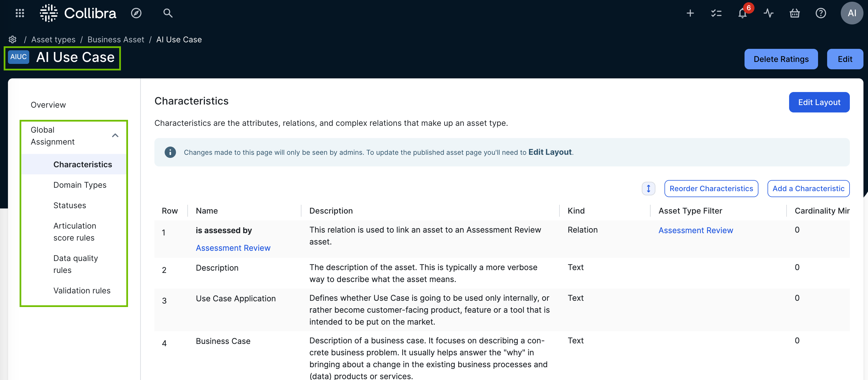Screen dimensions: 868x380
Task: Open the data basket icon
Action: point(794,13)
